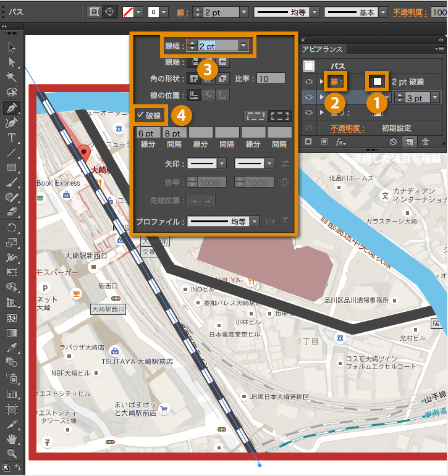This screenshot has height=476, width=448.
Task: Select the Hand tool
Action: click(12, 439)
